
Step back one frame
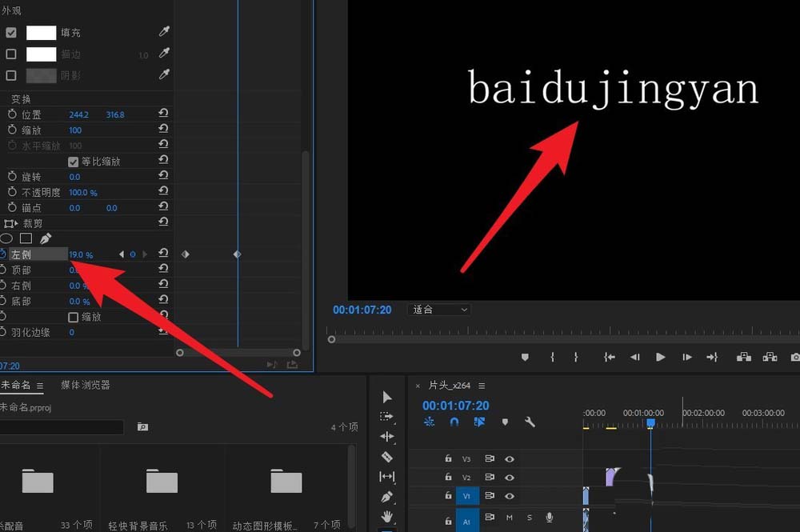[x=634, y=357]
